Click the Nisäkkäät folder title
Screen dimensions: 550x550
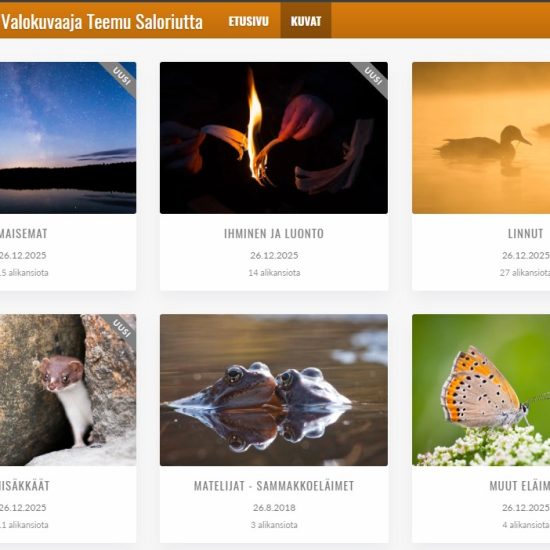click(x=25, y=486)
